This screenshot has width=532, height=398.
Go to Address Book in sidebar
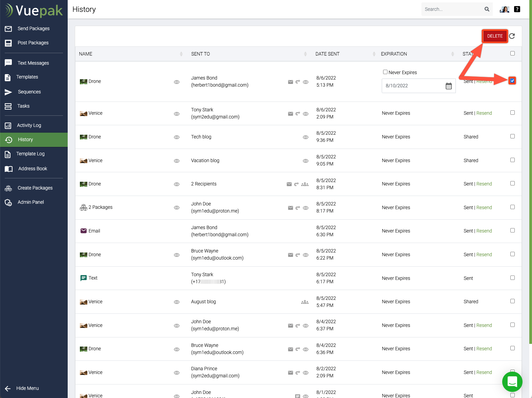pos(32,169)
